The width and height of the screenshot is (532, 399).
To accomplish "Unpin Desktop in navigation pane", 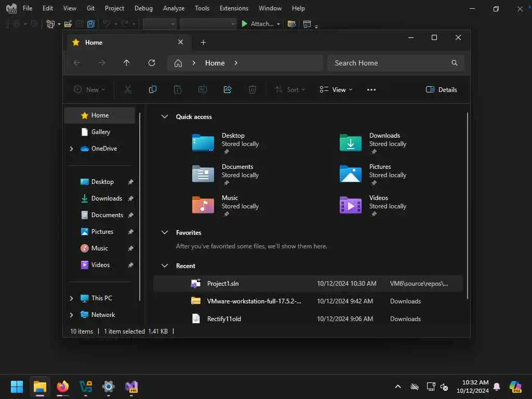I will point(130,182).
